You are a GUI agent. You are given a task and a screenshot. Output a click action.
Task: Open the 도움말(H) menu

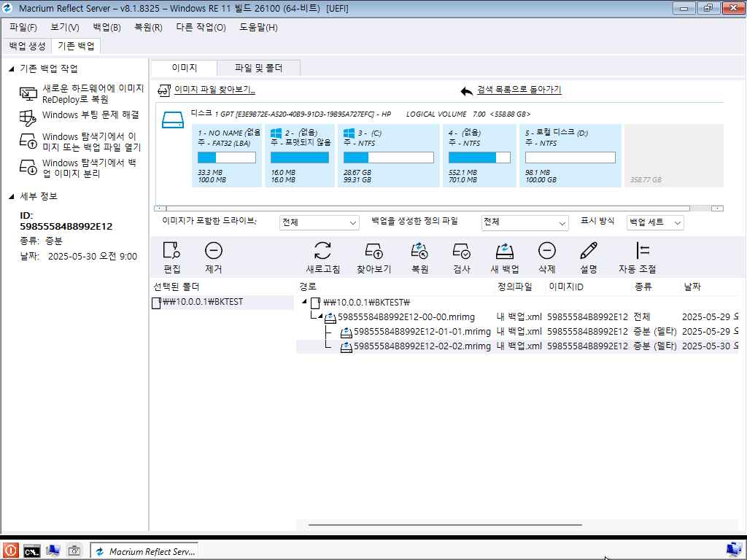(258, 28)
